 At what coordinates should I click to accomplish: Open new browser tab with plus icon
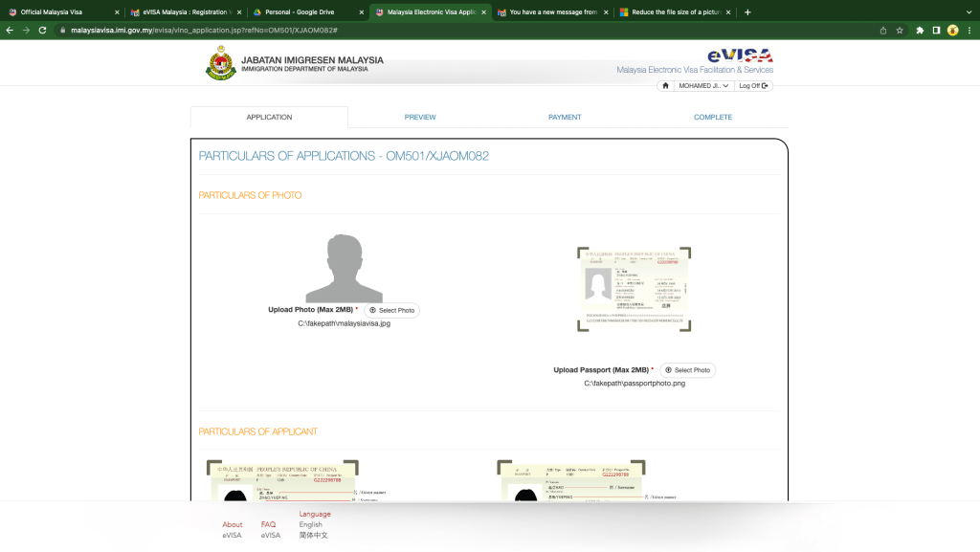tap(747, 11)
